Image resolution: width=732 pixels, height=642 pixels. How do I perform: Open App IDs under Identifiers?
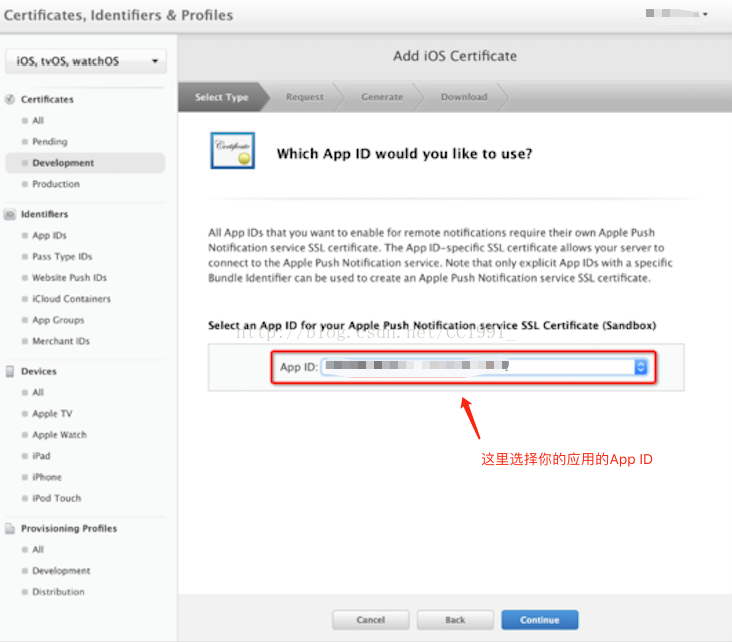tap(49, 235)
